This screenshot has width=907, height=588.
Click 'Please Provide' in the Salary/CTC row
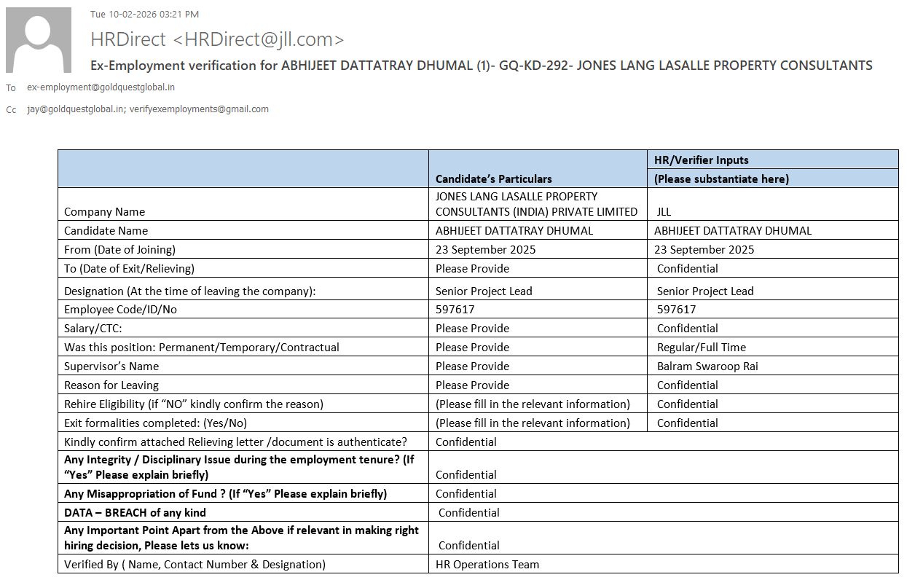coord(472,329)
